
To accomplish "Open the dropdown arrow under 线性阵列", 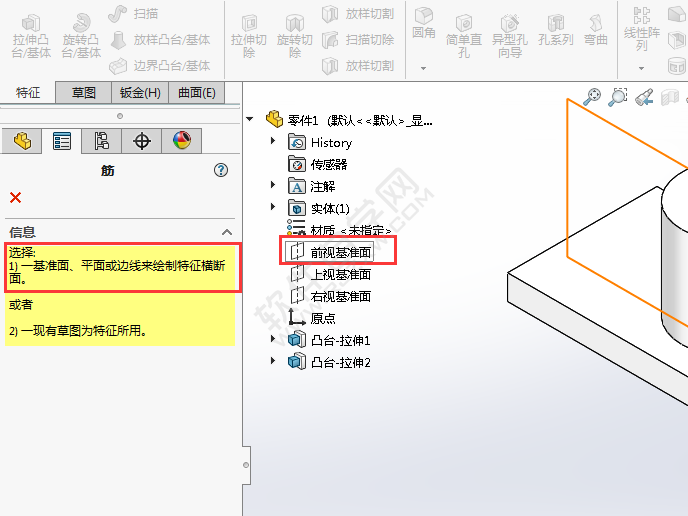I will coord(641,68).
